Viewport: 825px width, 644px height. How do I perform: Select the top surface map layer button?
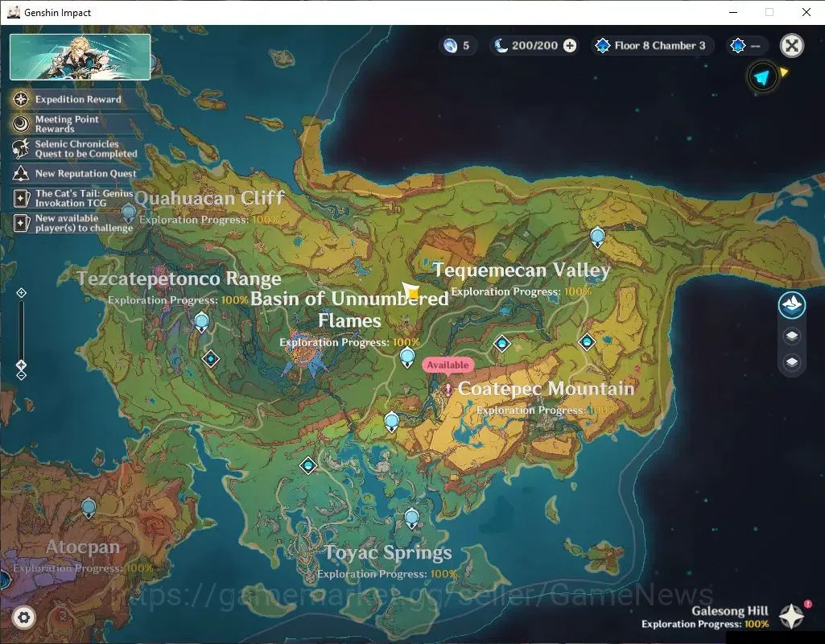[792, 304]
